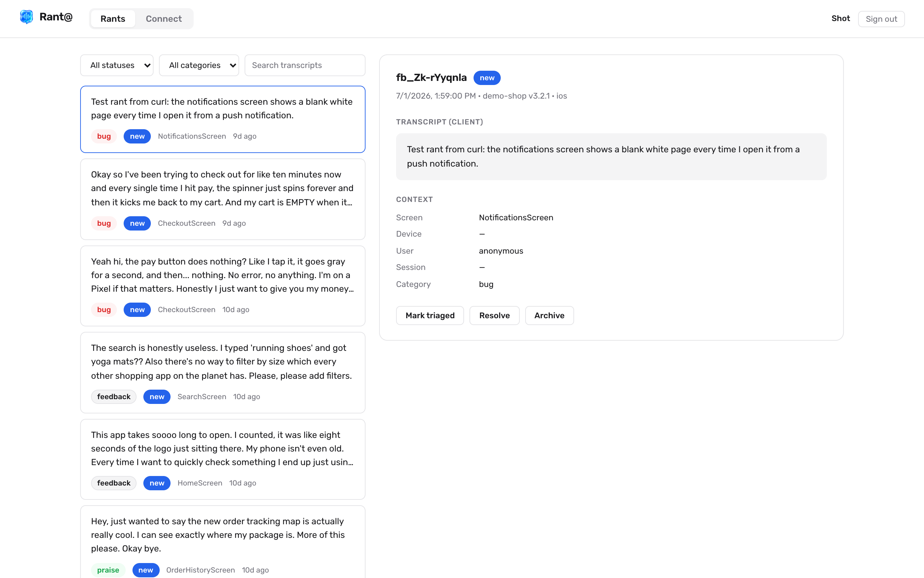Focus the Search transcripts field
This screenshot has height=578, width=924.
[x=305, y=65]
